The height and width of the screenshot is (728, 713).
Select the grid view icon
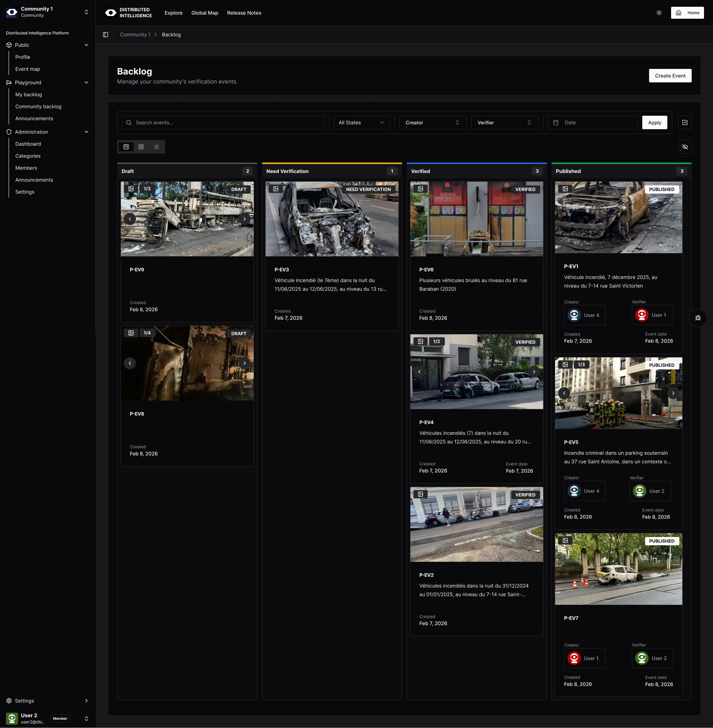pyautogui.click(x=141, y=146)
